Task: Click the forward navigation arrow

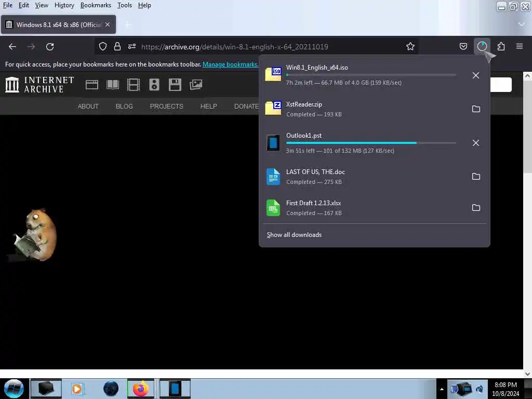Action: (31, 46)
